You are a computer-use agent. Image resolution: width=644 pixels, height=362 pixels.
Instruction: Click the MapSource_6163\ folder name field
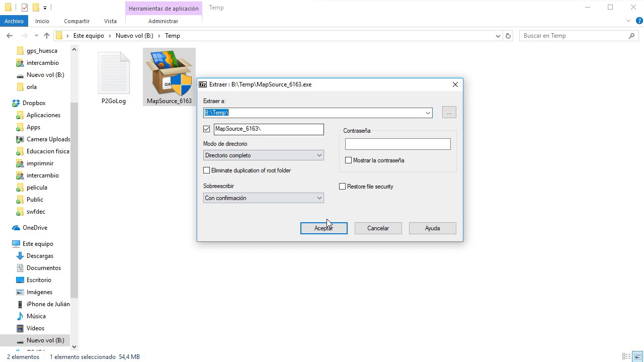pos(269,129)
